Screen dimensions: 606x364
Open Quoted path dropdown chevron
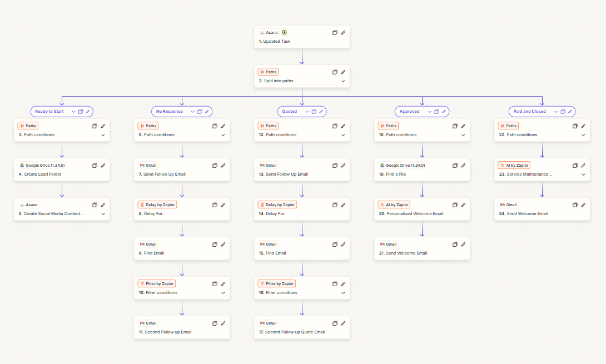point(307,112)
